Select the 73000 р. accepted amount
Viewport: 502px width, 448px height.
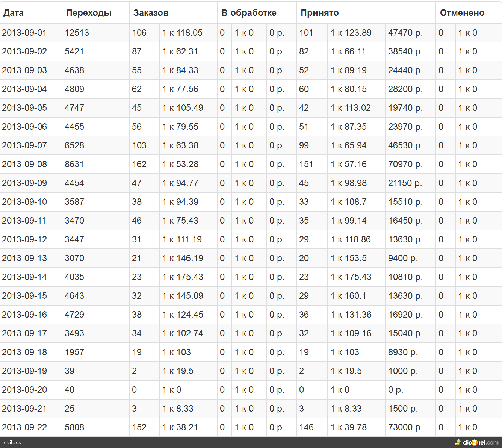(405, 427)
